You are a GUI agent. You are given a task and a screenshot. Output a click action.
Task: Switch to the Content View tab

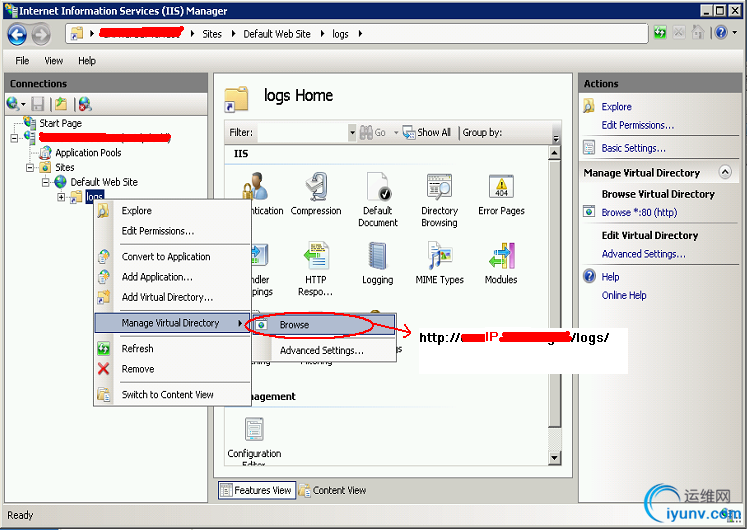pos(333,490)
